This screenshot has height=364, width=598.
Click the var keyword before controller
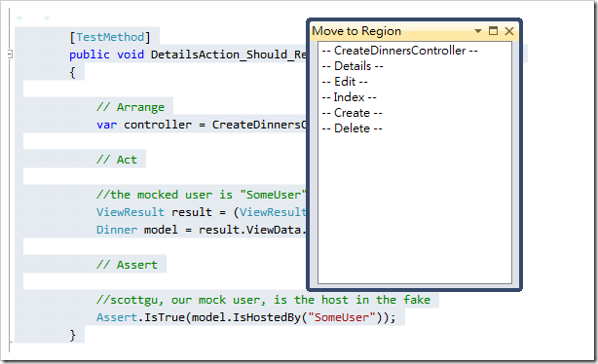[106, 125]
